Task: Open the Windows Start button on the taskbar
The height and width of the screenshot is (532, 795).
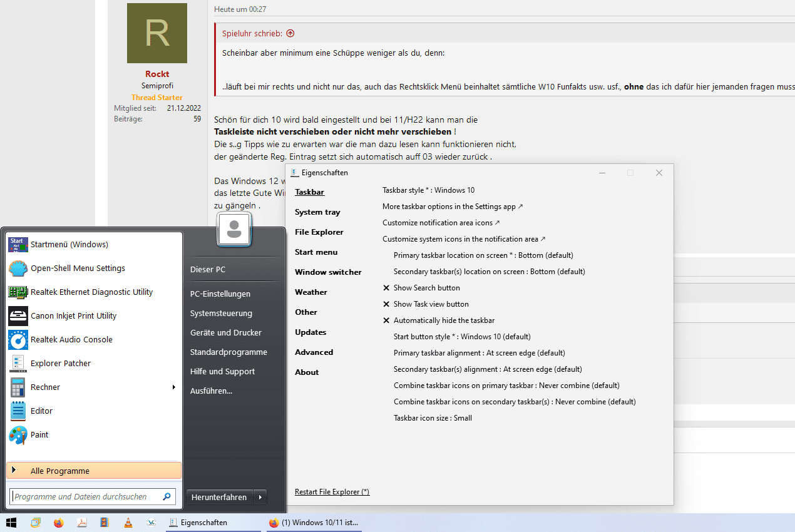Action: tap(11, 523)
